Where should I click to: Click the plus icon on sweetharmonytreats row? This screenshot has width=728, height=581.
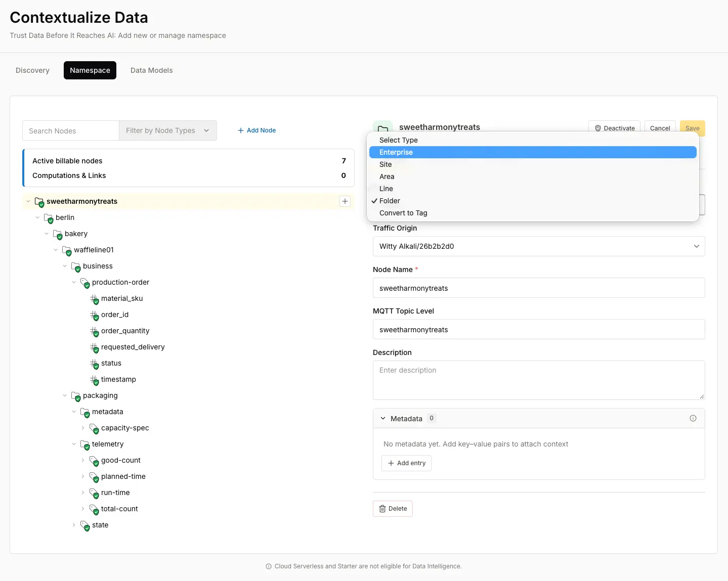point(345,201)
